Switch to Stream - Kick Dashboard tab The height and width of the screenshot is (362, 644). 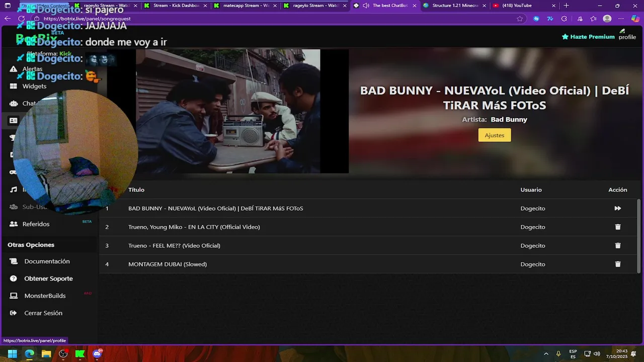[175, 6]
